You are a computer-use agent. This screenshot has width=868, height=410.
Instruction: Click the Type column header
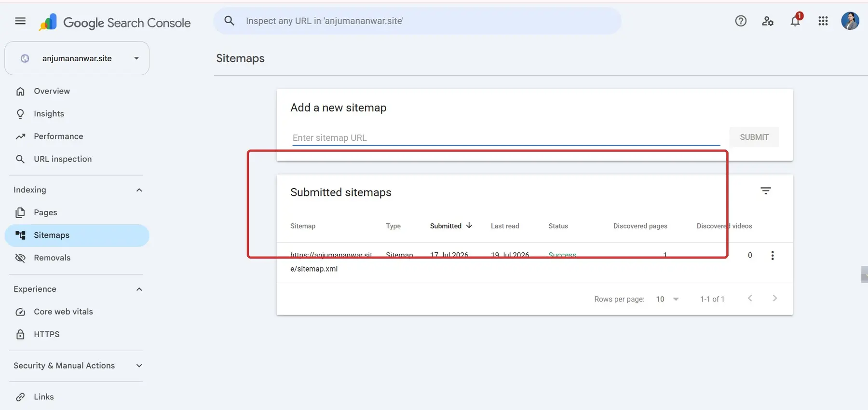tap(393, 226)
